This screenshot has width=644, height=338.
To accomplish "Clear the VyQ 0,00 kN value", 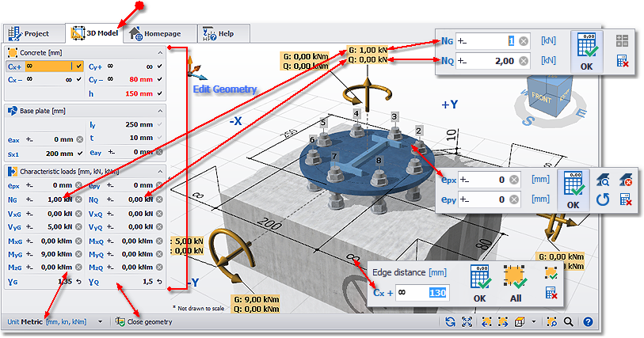I will click(x=159, y=227).
